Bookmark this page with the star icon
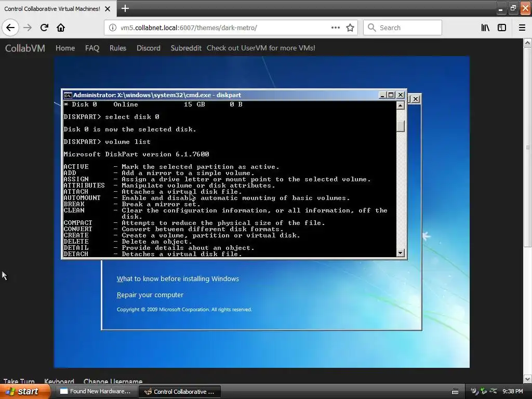532x399 pixels. (350, 28)
